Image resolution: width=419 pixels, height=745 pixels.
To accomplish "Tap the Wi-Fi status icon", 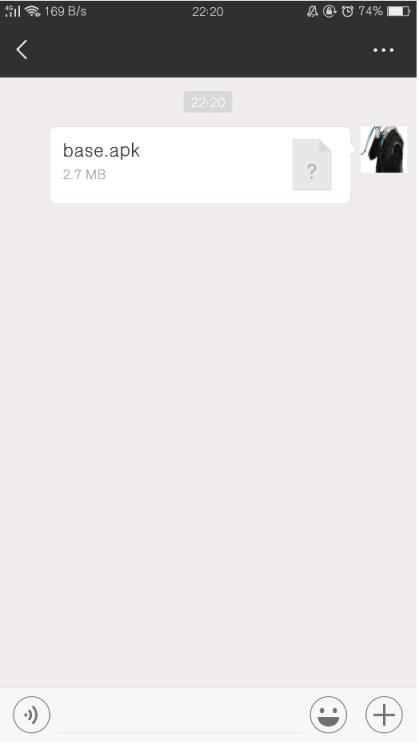I will pos(32,11).
